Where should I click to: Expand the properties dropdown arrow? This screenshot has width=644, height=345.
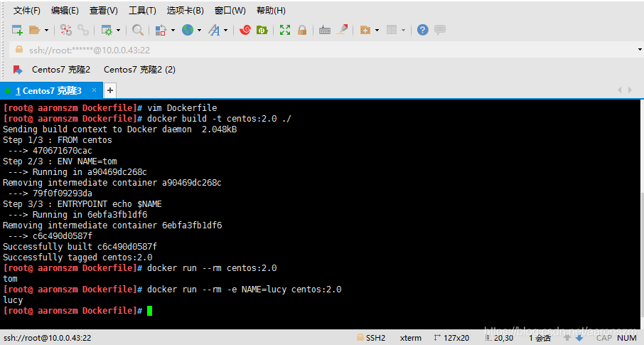pyautogui.click(x=118, y=30)
